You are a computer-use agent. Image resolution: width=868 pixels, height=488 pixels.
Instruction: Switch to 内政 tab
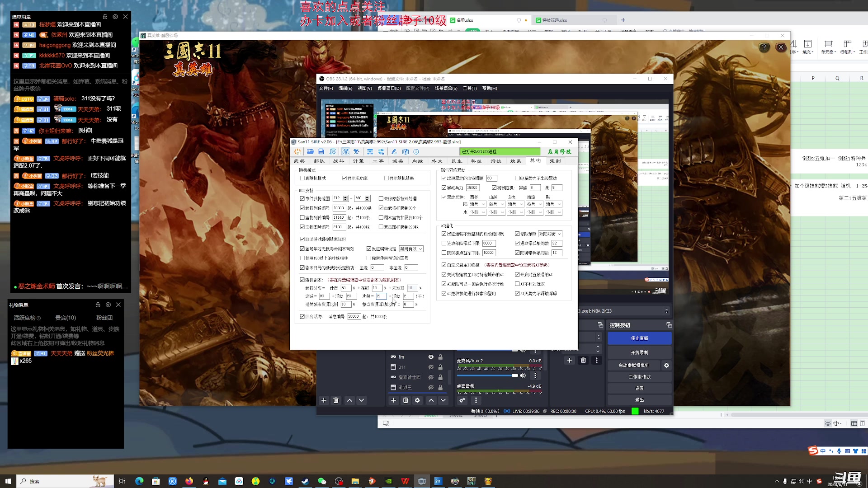(x=417, y=161)
